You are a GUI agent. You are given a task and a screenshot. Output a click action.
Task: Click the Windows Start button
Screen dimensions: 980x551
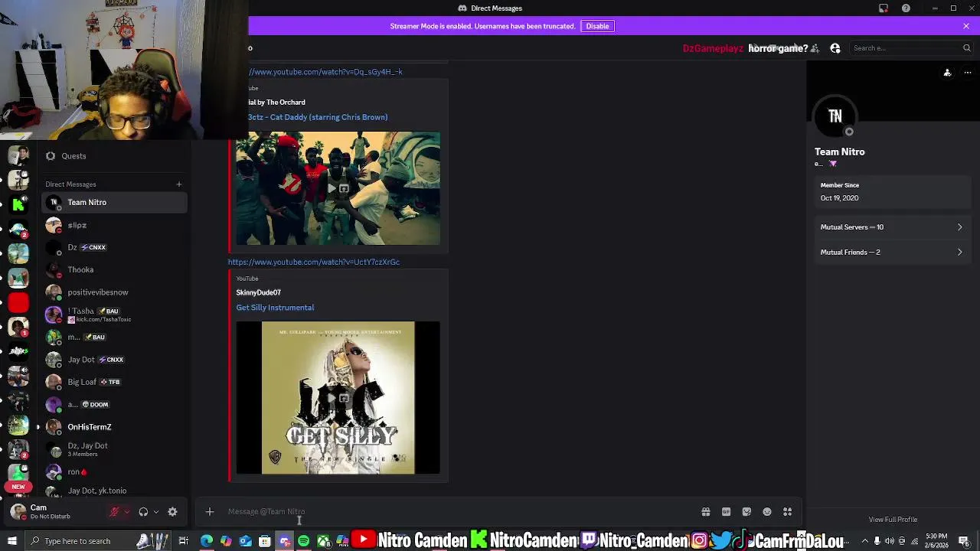pos(11,541)
